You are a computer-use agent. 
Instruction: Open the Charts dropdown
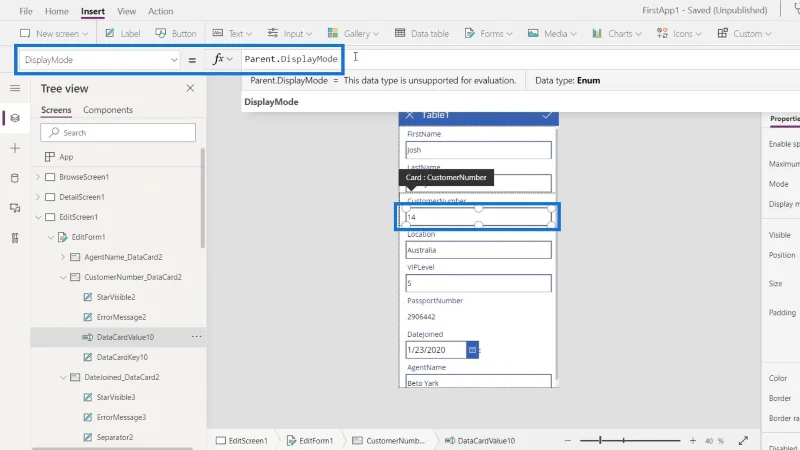pyautogui.click(x=617, y=34)
